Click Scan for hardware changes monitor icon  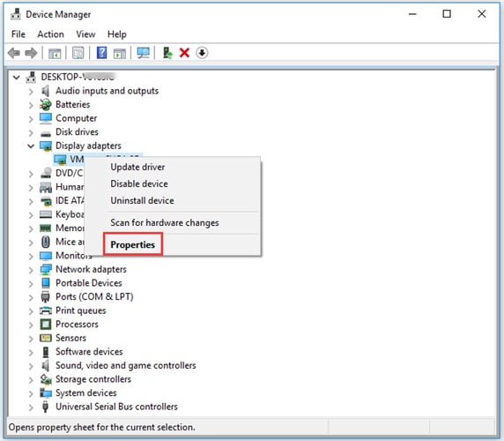(144, 53)
